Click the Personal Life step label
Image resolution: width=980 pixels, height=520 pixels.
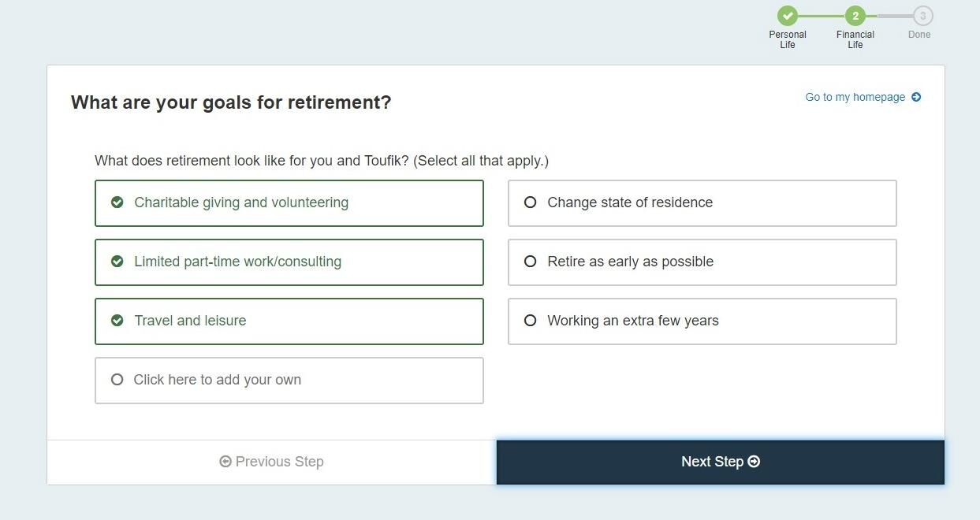pos(788,39)
